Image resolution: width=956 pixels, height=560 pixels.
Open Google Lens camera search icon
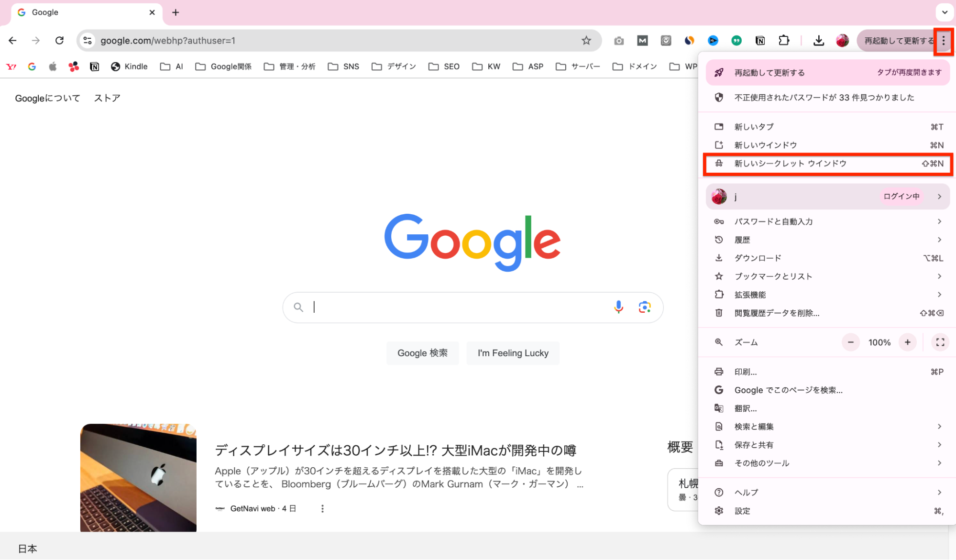coord(644,307)
